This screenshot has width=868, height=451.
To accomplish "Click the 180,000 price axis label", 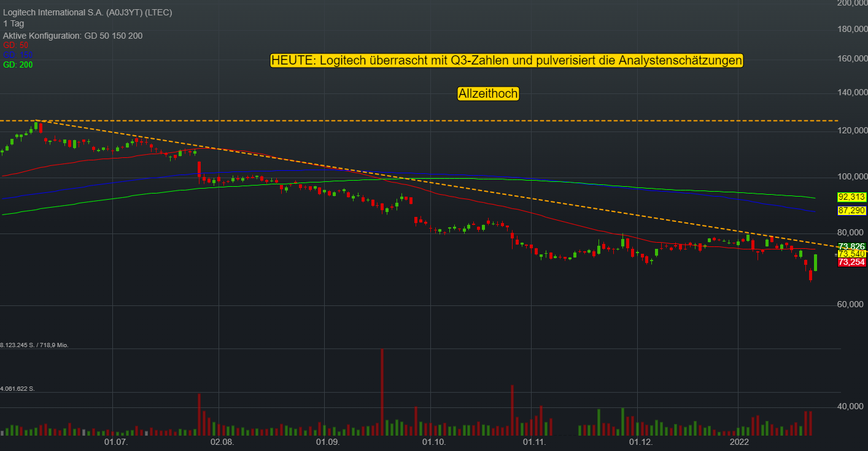I will tap(851, 29).
